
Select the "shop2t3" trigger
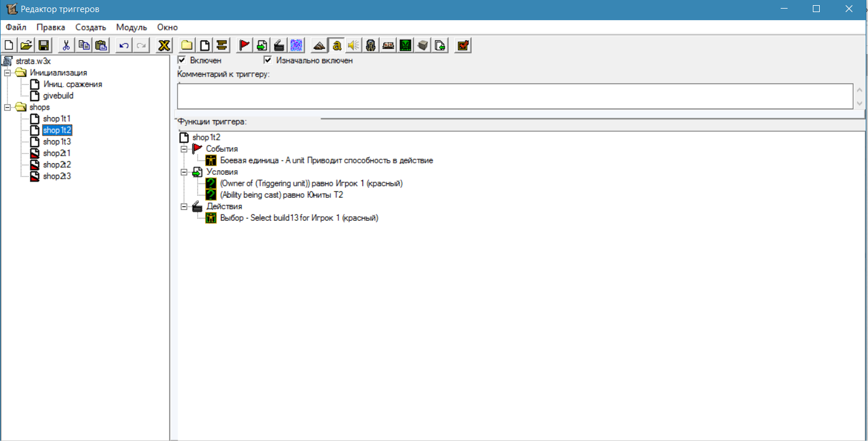57,177
